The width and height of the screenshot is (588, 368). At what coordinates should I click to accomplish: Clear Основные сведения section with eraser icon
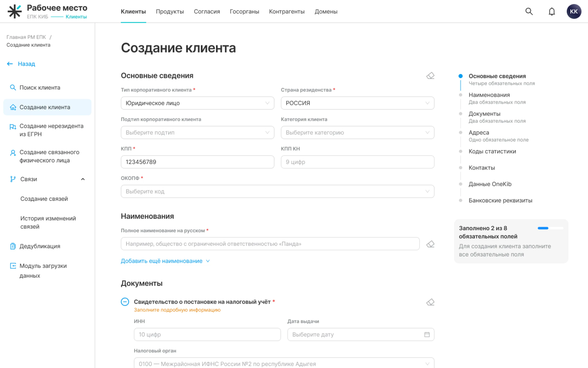[430, 76]
